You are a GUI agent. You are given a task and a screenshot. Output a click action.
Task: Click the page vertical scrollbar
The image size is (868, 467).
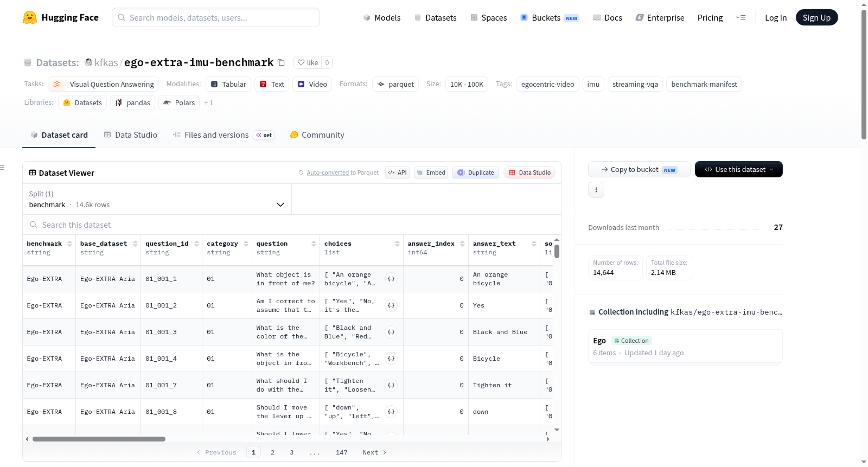pyautogui.click(x=864, y=74)
